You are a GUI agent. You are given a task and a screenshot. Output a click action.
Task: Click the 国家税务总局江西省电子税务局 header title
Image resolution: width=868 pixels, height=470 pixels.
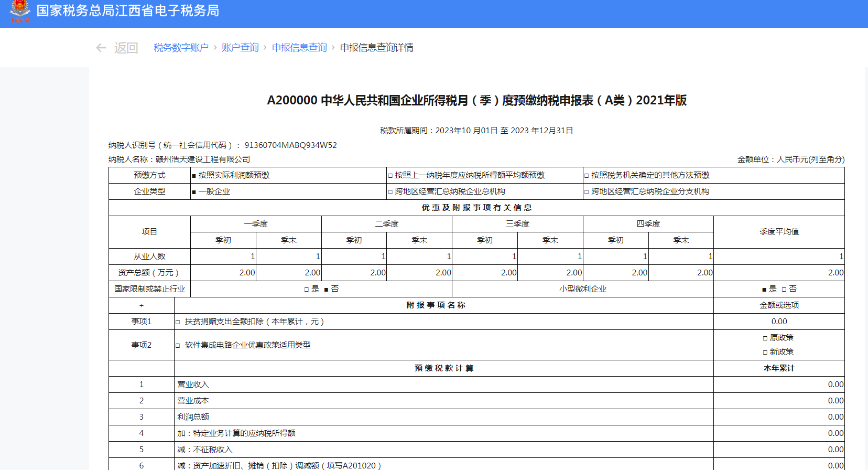pyautogui.click(x=127, y=11)
